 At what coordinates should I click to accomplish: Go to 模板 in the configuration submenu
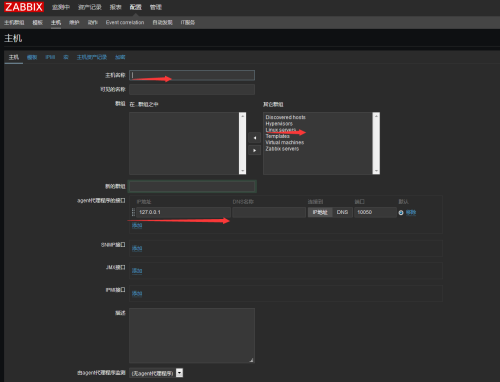[x=38, y=22]
